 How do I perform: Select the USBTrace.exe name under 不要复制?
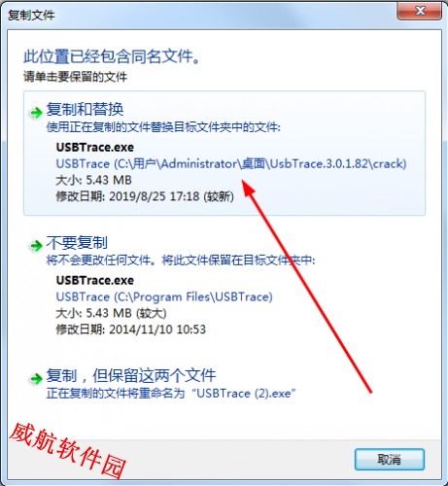(95, 280)
